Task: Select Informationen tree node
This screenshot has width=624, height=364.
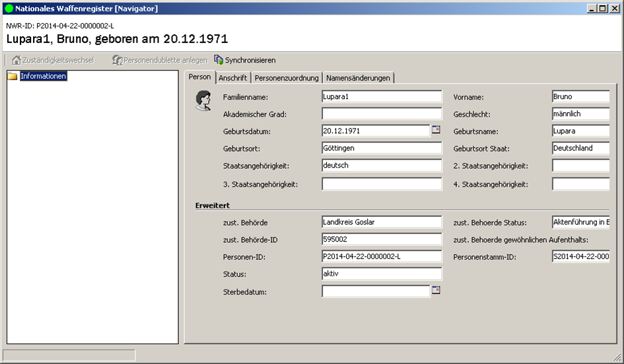Action: [x=44, y=76]
